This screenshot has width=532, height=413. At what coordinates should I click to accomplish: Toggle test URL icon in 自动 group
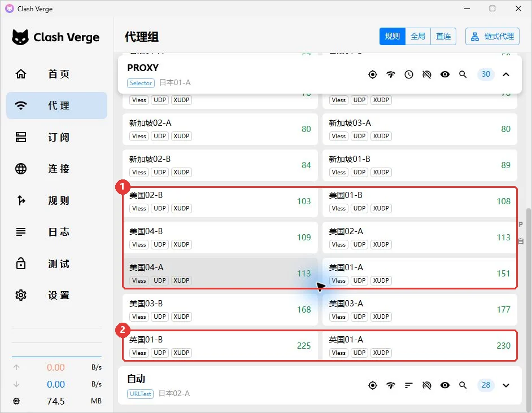tap(427, 385)
